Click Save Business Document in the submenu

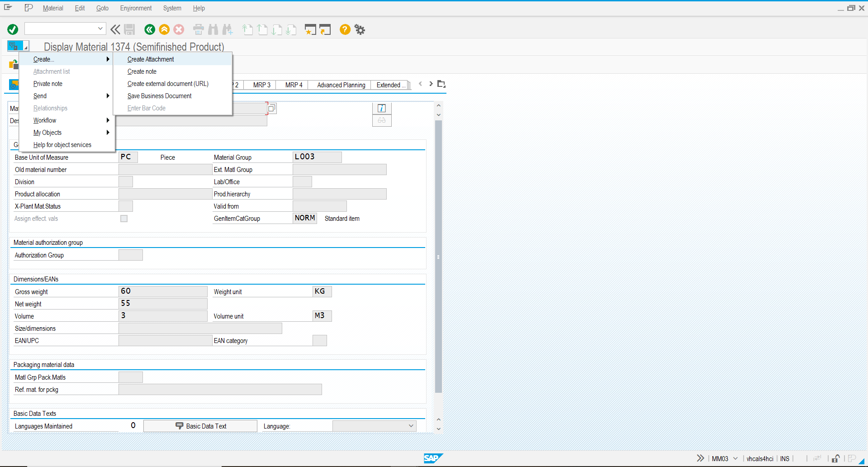pyautogui.click(x=159, y=95)
